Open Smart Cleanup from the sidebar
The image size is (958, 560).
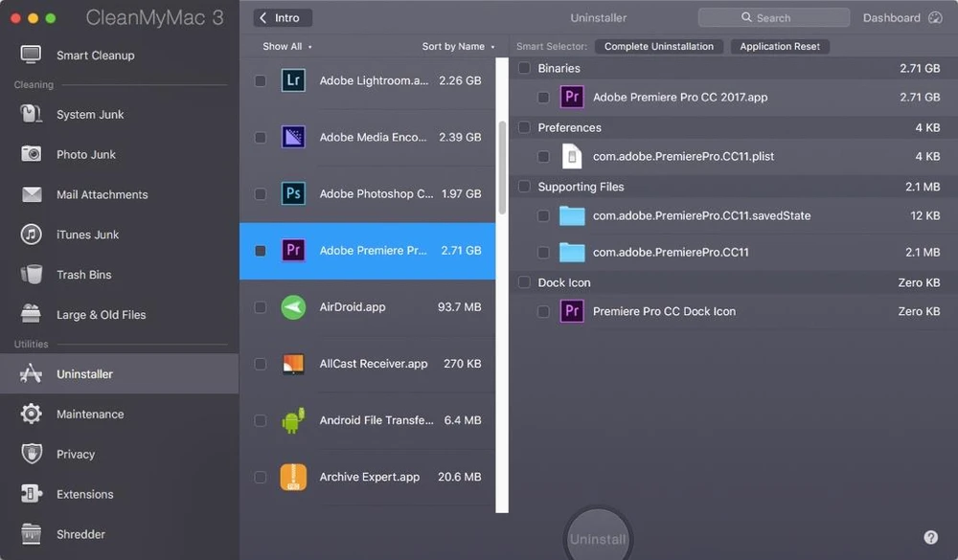click(94, 56)
